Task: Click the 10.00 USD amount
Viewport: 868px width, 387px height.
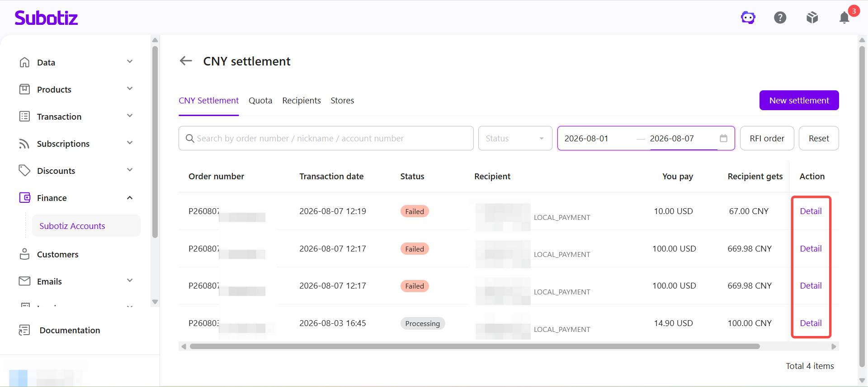Action: click(x=673, y=211)
